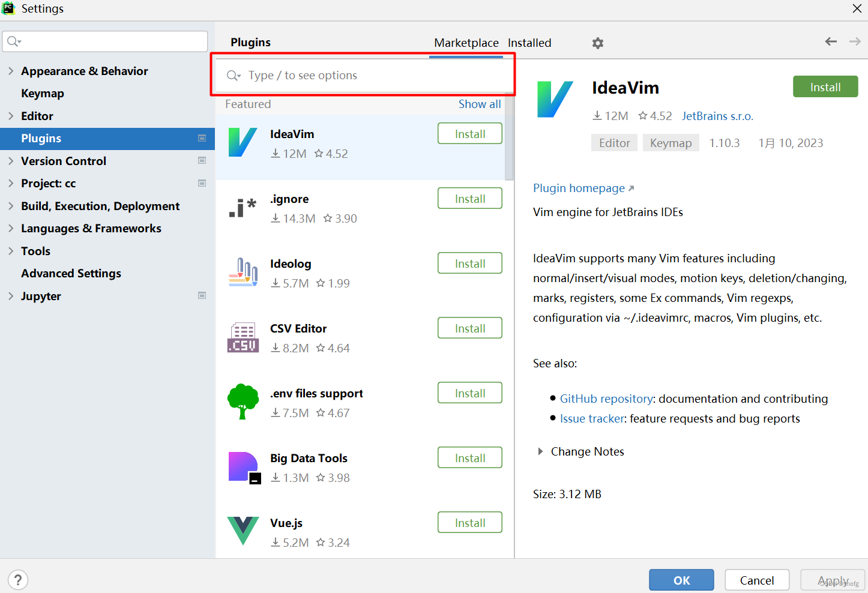Cancel the Settings dialog

757,580
